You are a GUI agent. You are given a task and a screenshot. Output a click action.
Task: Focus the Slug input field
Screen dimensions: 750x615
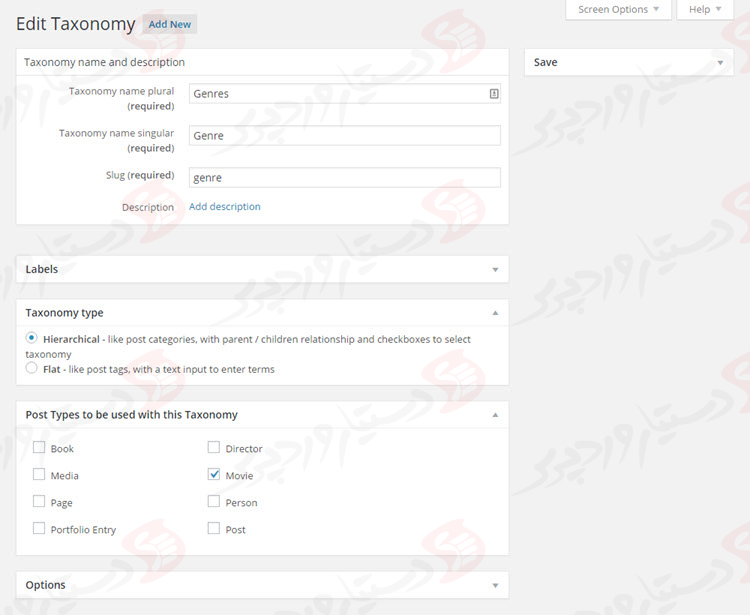pyautogui.click(x=345, y=177)
